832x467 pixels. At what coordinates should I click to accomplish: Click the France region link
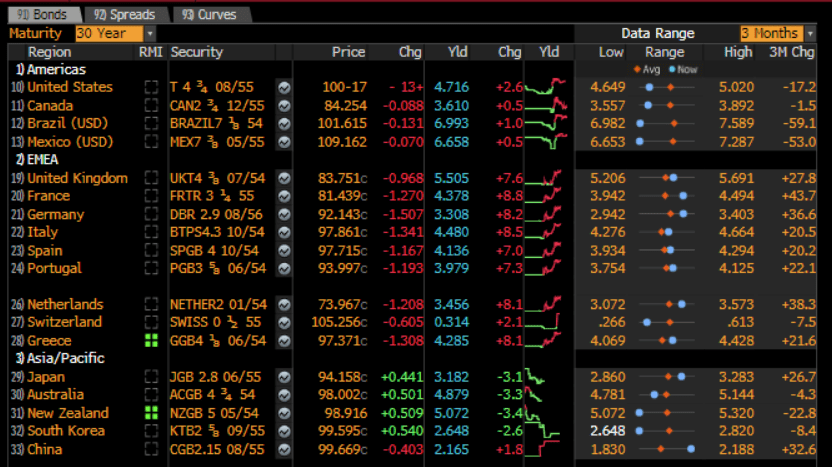[49, 197]
